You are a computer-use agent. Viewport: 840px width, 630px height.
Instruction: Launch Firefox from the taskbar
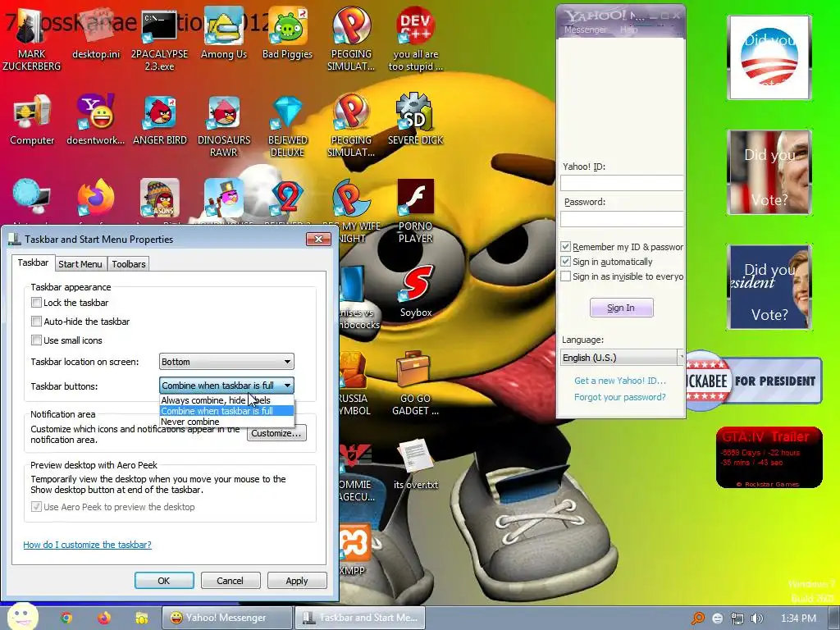coord(104,618)
